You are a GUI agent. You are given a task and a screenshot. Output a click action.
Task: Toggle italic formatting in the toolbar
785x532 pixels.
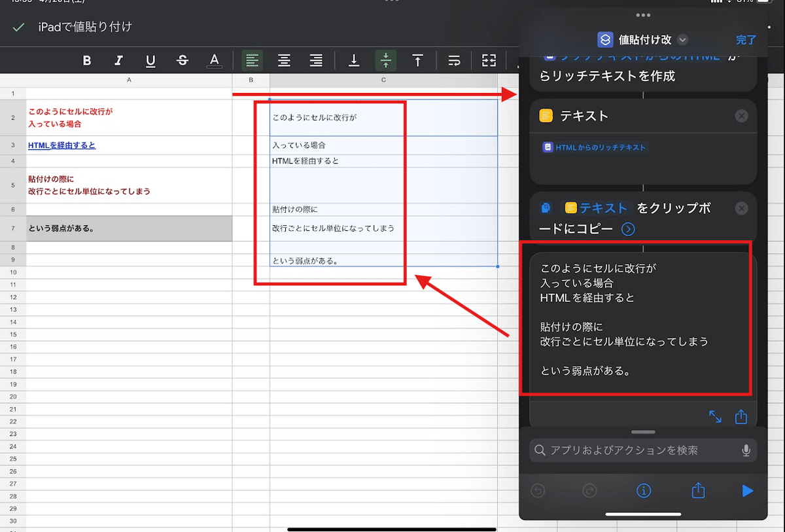[x=118, y=61]
